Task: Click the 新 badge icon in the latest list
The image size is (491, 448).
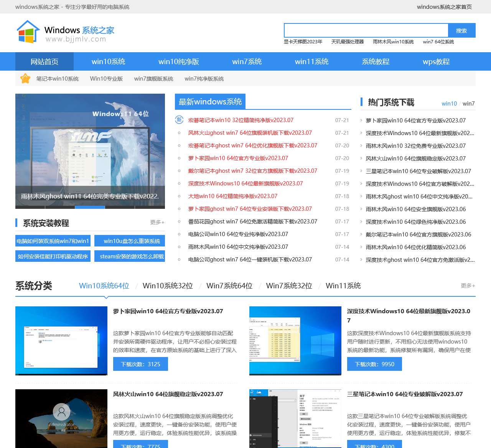Action: 179,120
